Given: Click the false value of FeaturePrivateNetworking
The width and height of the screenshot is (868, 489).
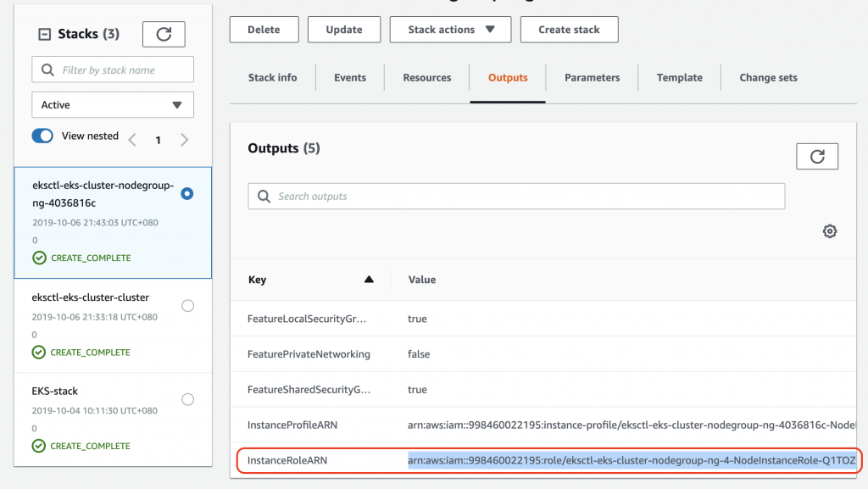Looking at the screenshot, I should [x=419, y=354].
